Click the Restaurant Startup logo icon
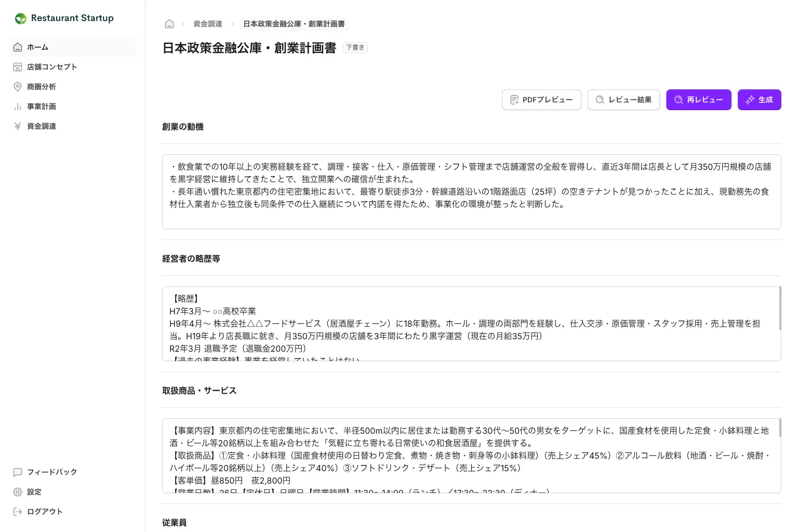The image size is (798, 532). (20, 18)
